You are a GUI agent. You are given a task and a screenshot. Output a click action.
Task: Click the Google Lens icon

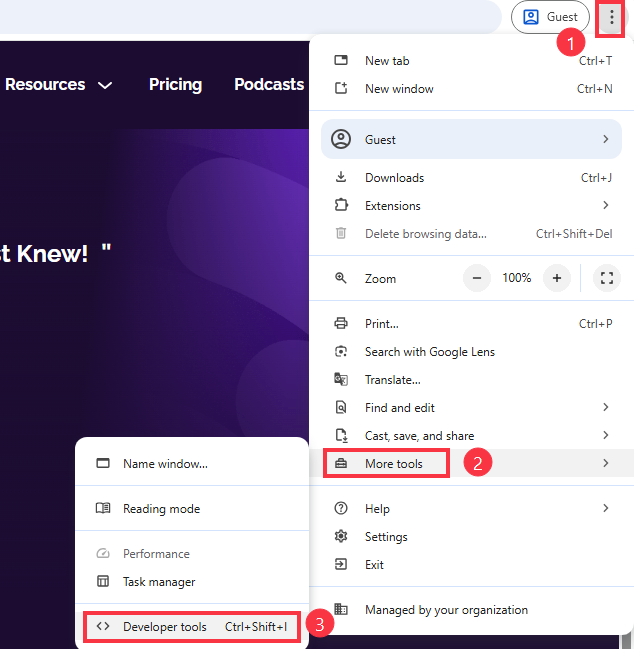tap(341, 351)
